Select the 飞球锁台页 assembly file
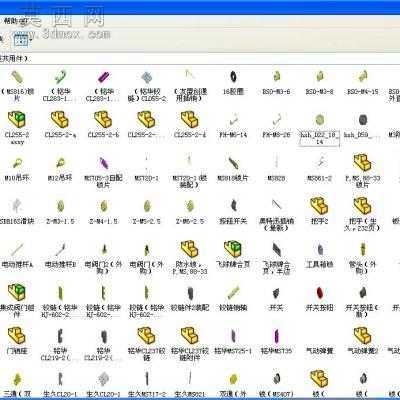This screenshot has width=400, height=400. [x=233, y=249]
